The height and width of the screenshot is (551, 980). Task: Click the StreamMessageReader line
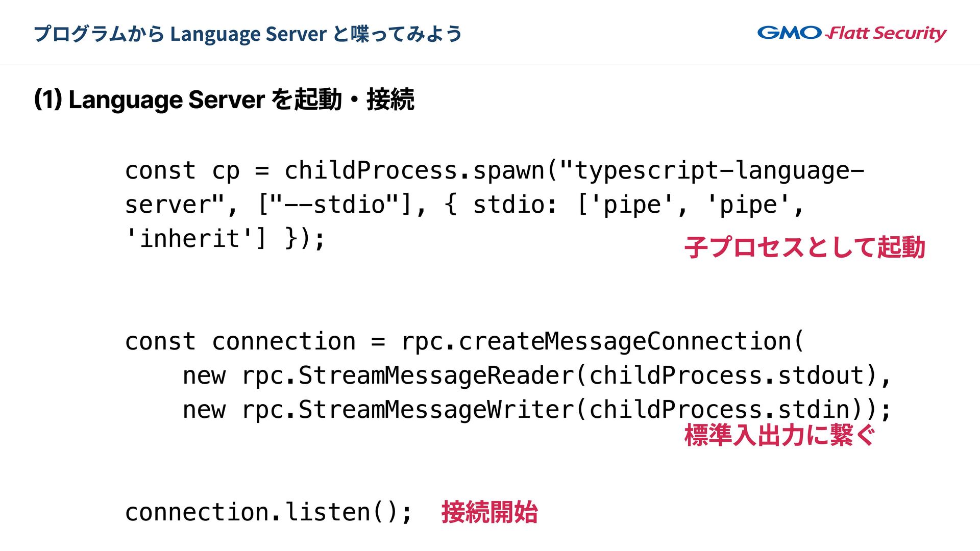436,375
